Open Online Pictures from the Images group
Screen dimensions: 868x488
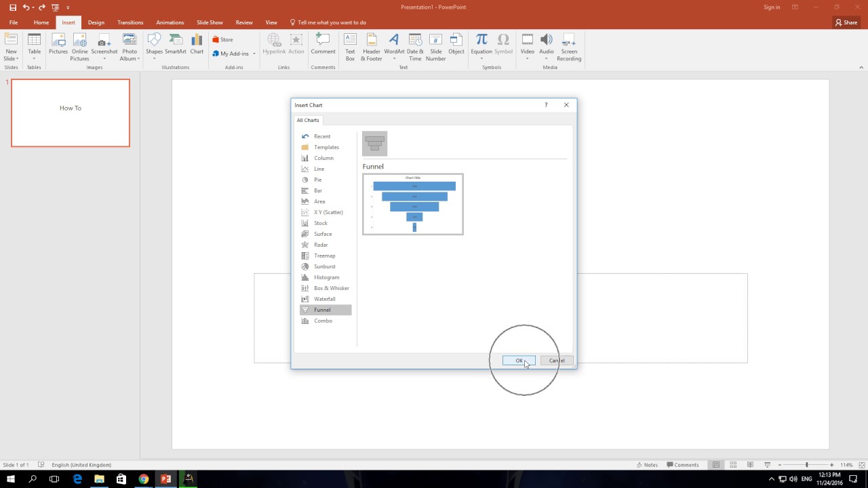pyautogui.click(x=80, y=46)
